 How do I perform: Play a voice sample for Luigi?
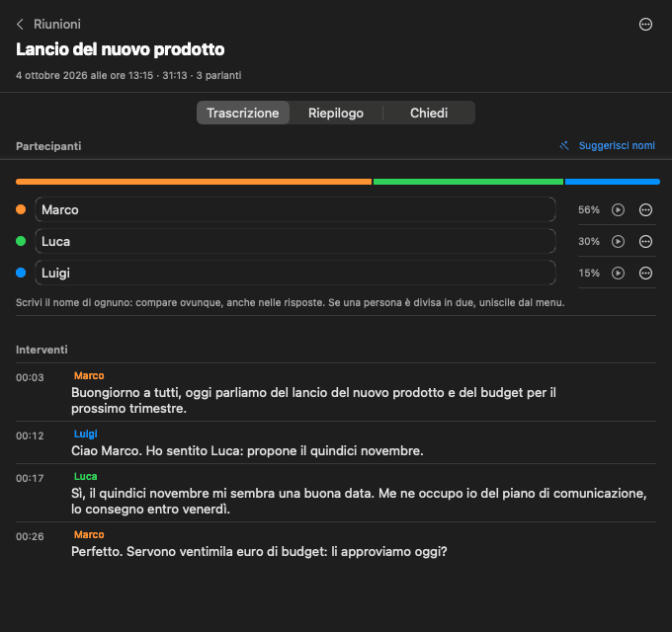tap(618, 273)
